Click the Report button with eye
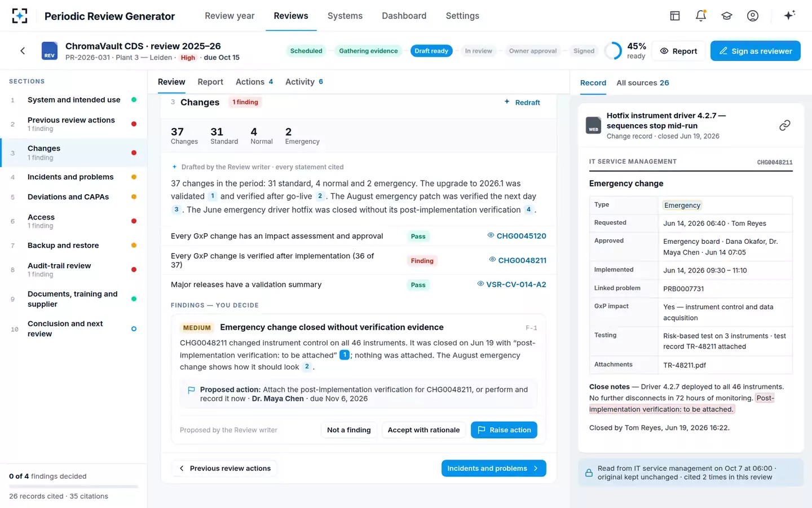This screenshot has height=508, width=812. point(678,51)
